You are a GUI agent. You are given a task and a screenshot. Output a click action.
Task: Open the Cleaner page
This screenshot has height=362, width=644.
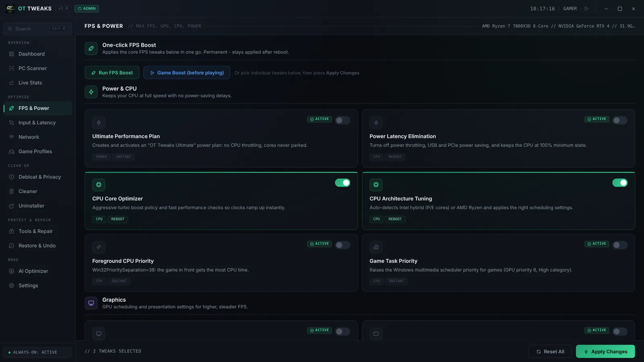[37, 191]
